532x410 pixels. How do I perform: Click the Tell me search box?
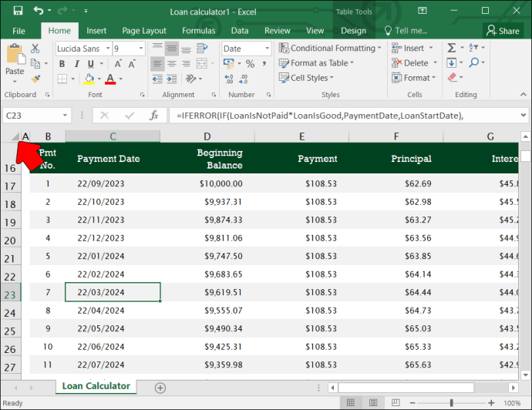point(406,31)
